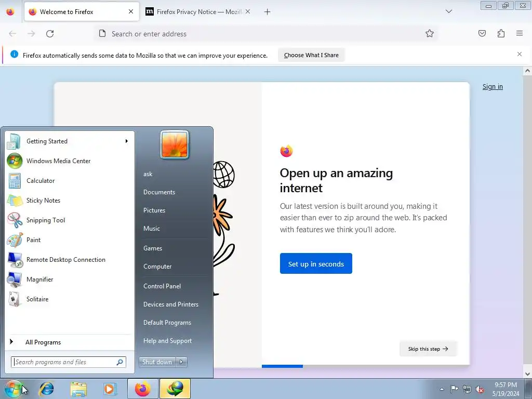Image resolution: width=532 pixels, height=399 pixels.
Task: Open the Save to Pocket icon
Action: point(482,33)
